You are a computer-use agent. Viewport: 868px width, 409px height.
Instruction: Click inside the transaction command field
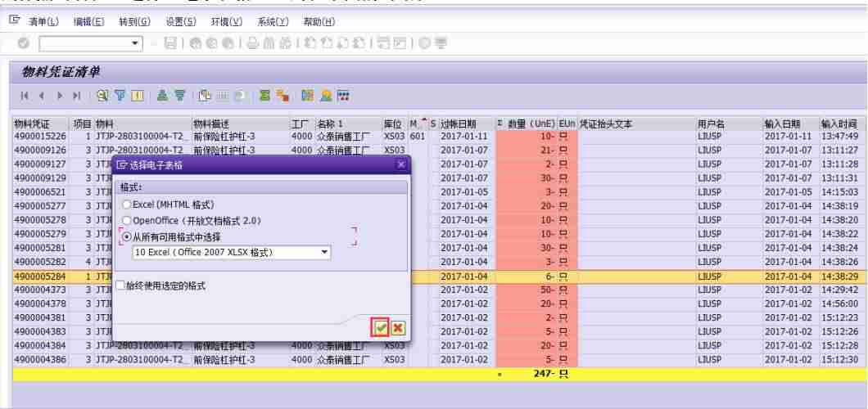(85, 43)
